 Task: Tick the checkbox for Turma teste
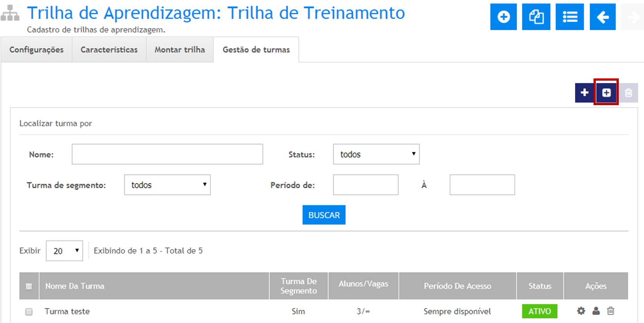(29, 312)
